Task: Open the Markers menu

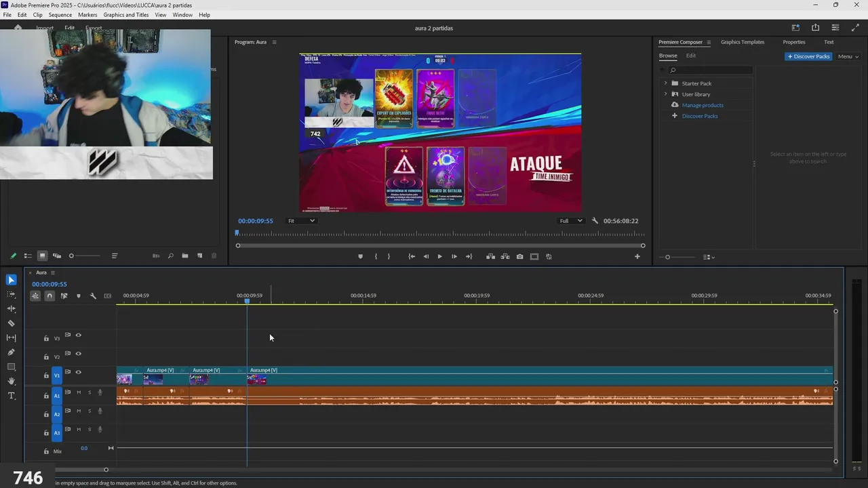Action: point(87,15)
